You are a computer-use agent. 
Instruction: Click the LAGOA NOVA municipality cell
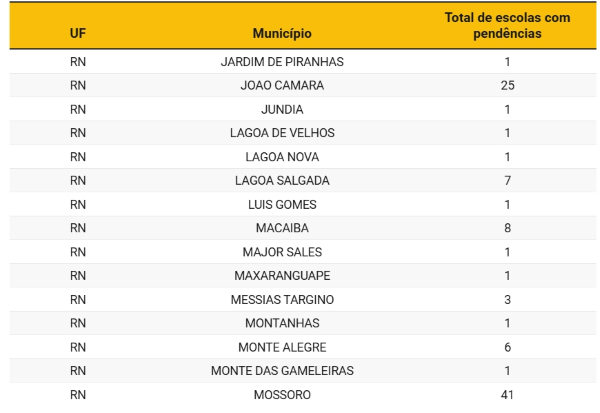tap(282, 157)
